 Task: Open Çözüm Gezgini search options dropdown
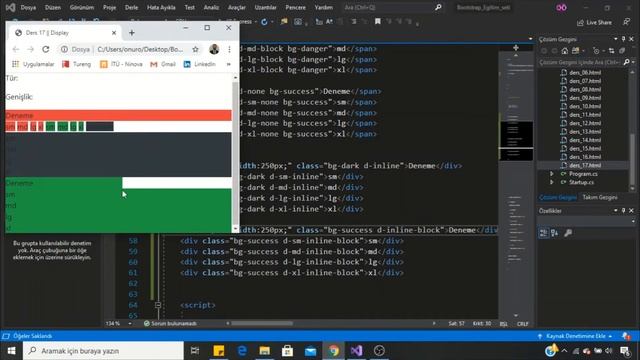point(633,62)
